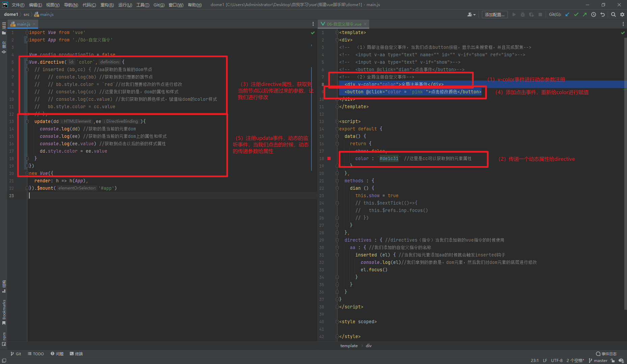Collapse the script tag fold on line 13
Viewport: 627px width, 364px height.
pyautogui.click(x=337, y=121)
